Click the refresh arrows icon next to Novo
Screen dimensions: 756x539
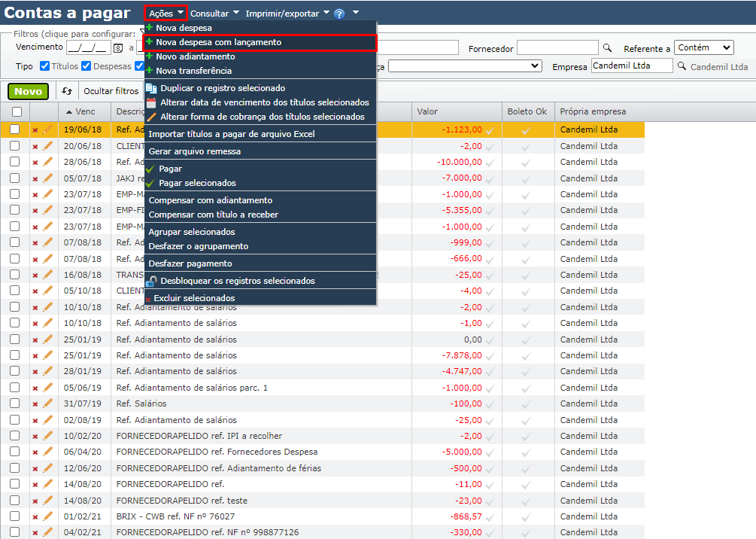[x=67, y=91]
